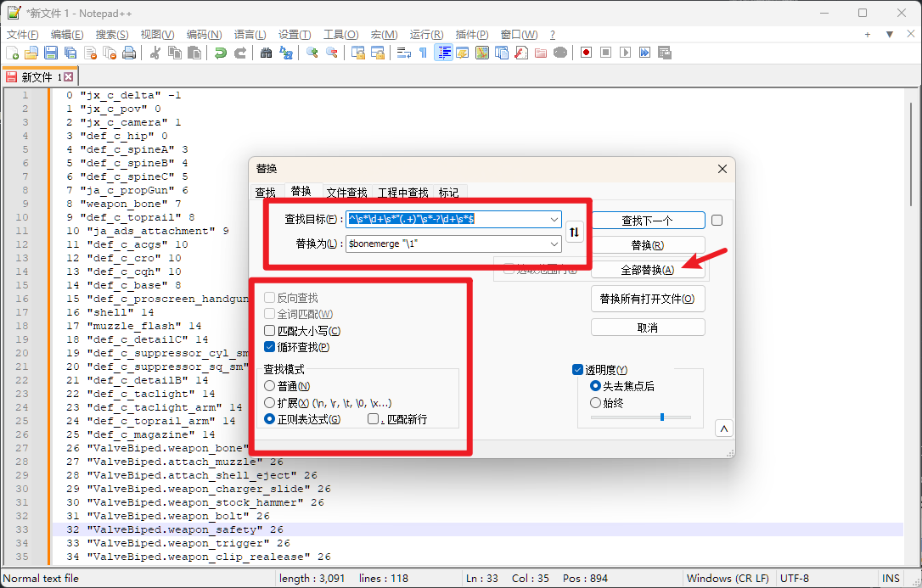Viewport: 922px width, 588px height.
Task: Switch to 查找 tab in dialog
Action: pyautogui.click(x=265, y=192)
